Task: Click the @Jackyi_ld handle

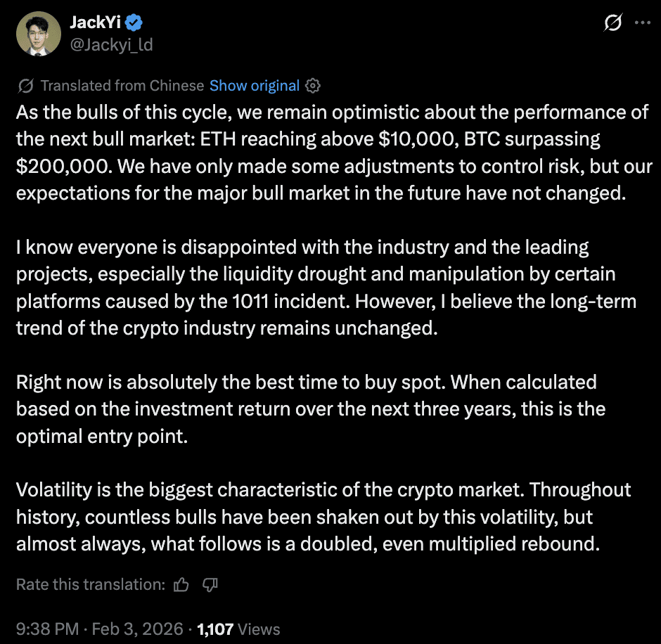Action: point(111,45)
